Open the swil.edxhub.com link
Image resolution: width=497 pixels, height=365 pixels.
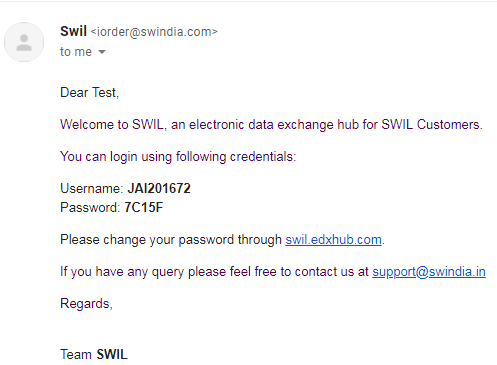333,240
